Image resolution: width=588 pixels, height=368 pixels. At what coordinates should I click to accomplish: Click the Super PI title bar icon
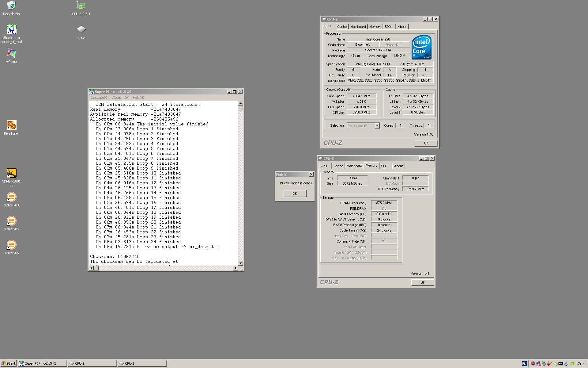pos(92,92)
